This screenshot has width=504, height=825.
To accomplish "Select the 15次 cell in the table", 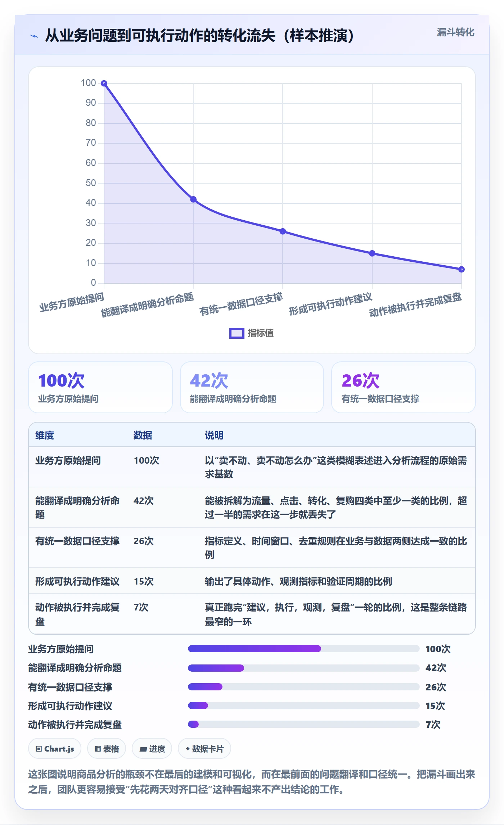I will (x=144, y=581).
